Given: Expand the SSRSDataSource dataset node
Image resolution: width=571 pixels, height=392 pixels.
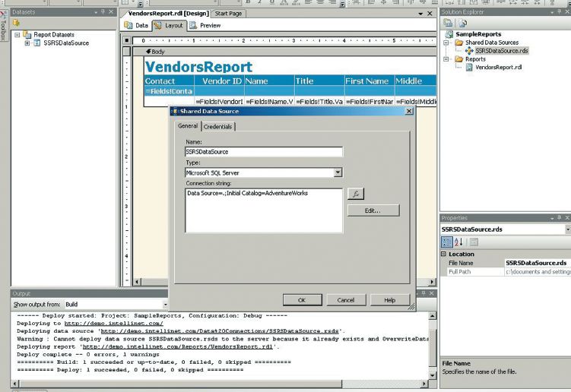Looking at the screenshot, I should [27, 43].
